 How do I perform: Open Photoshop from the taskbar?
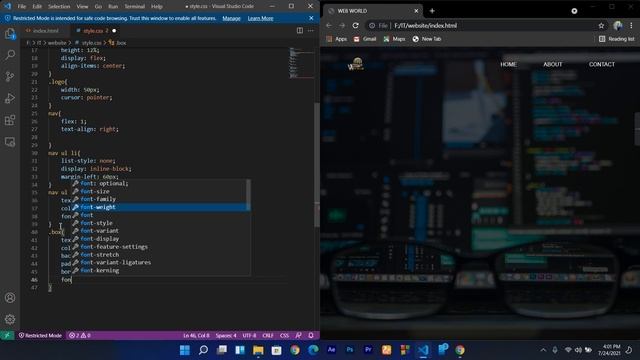(350, 350)
